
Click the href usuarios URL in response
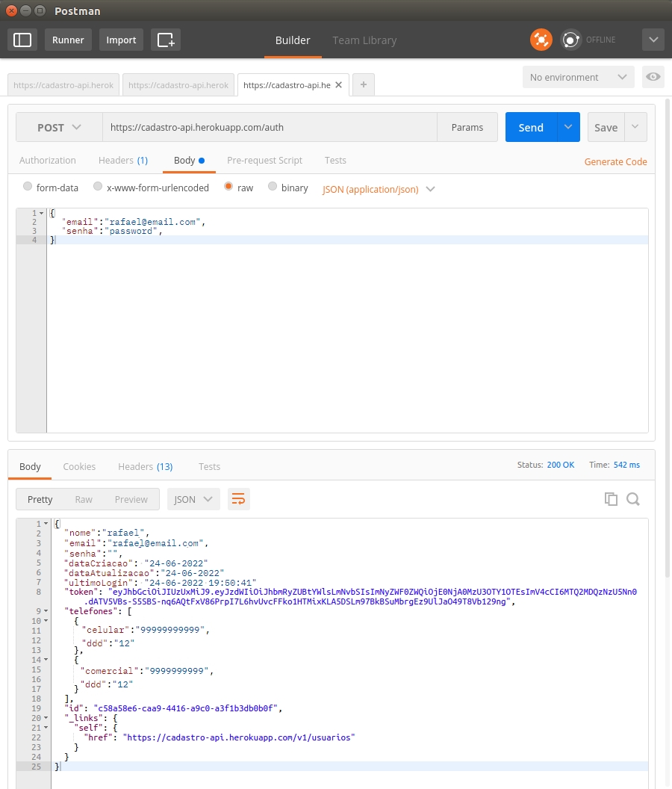[x=238, y=737]
